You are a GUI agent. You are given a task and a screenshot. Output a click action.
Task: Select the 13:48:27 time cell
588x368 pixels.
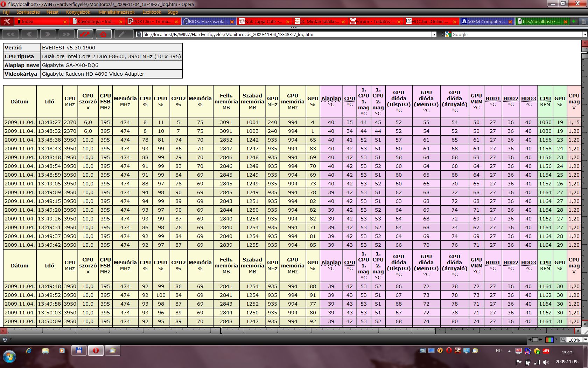click(x=49, y=122)
